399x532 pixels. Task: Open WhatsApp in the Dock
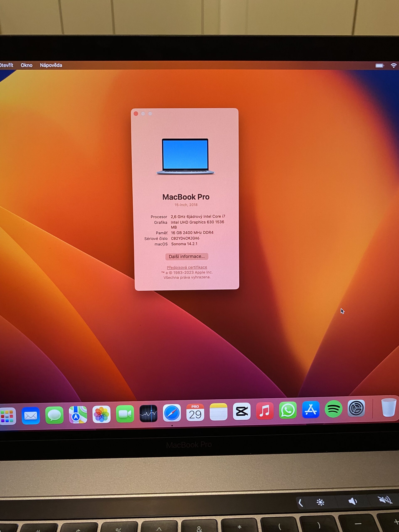tap(288, 410)
